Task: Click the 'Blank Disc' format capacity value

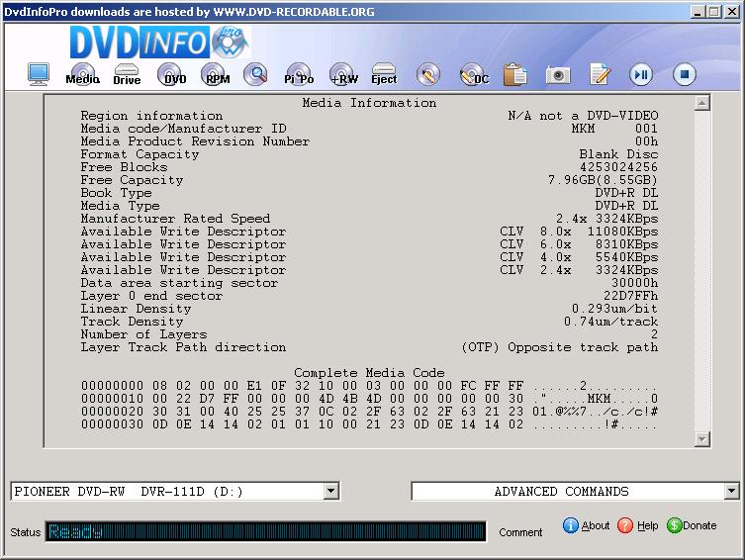Action: pos(618,154)
